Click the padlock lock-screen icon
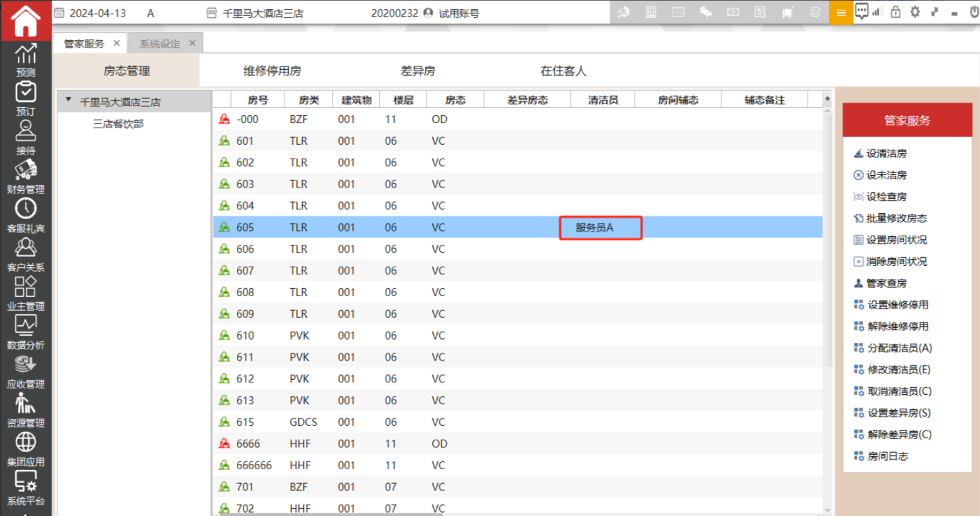This screenshot has height=516, width=980. click(895, 13)
